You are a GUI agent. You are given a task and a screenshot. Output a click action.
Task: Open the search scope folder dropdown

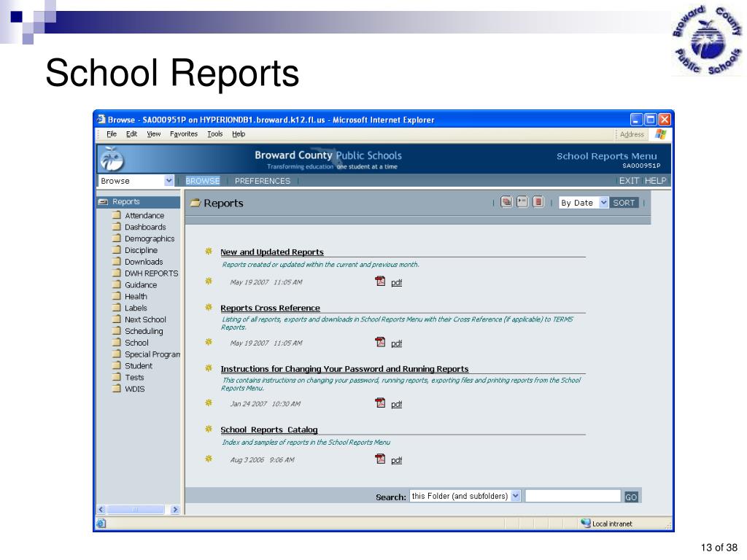516,496
